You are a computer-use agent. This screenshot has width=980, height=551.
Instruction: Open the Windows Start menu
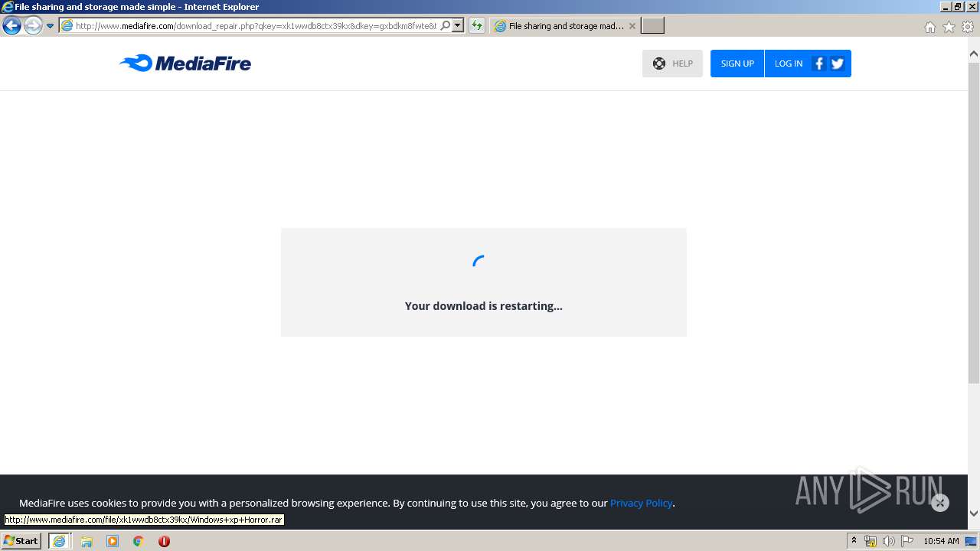tap(21, 541)
